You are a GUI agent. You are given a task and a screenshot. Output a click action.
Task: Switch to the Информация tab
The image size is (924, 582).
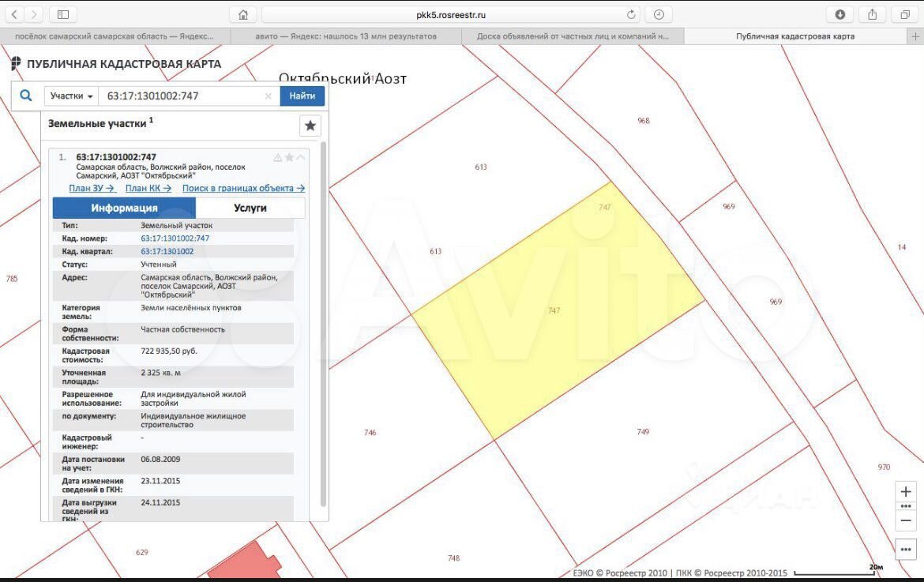point(124,208)
